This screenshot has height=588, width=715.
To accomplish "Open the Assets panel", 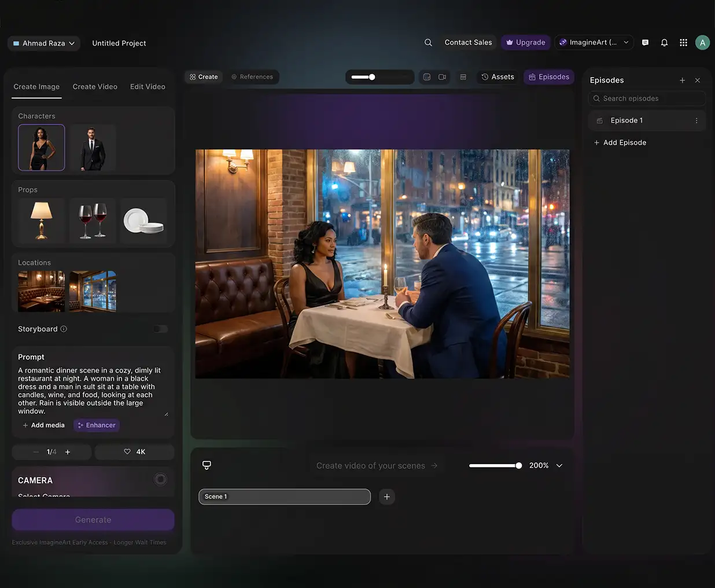I will click(497, 77).
